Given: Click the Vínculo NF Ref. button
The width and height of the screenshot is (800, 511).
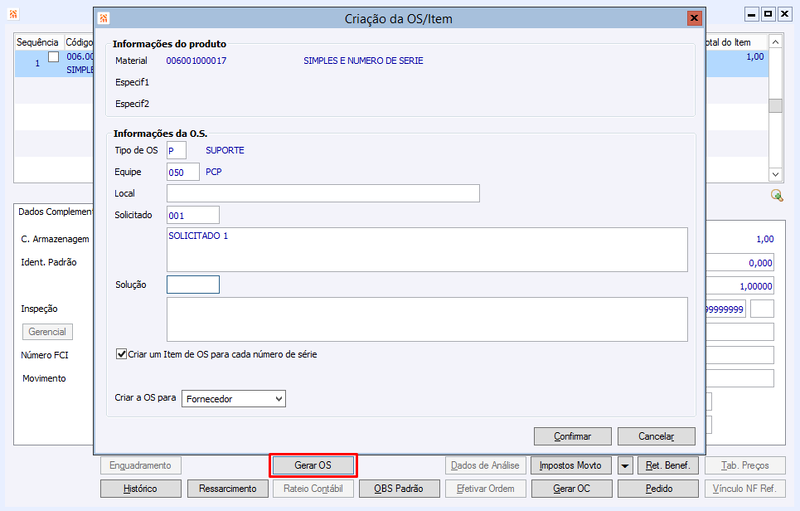Looking at the screenshot, I should pyautogui.click(x=745, y=489).
